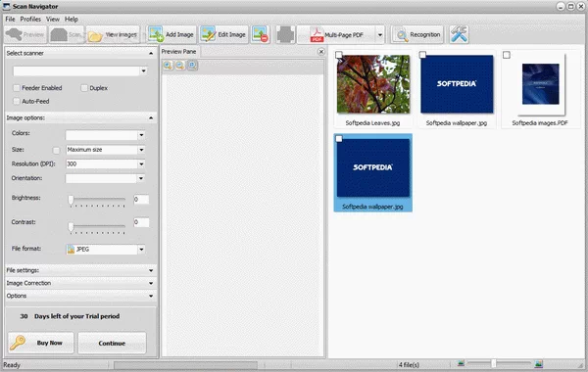Click the Brightness value field
588x372 pixels.
pos(141,200)
